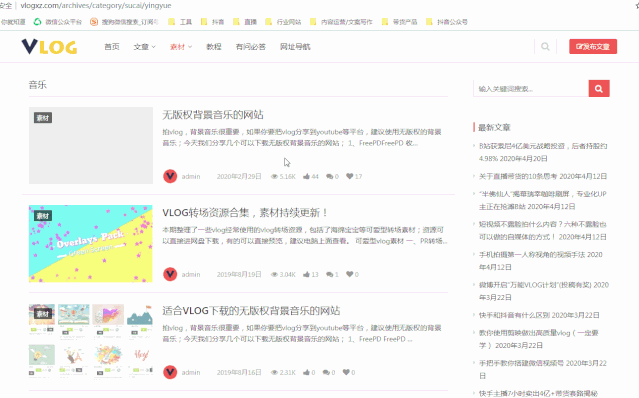
Task: Open the empty gray thumbnail of first article
Action: 91,145
